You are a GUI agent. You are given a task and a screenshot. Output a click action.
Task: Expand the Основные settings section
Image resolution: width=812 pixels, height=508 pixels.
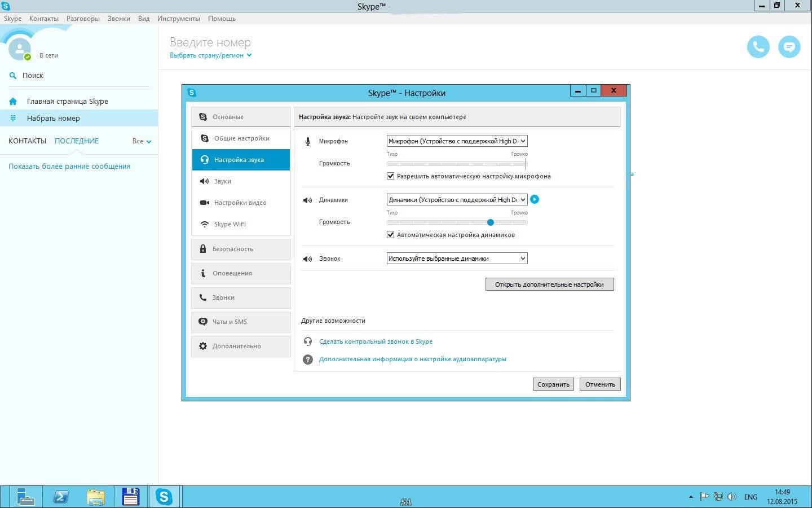click(x=241, y=117)
